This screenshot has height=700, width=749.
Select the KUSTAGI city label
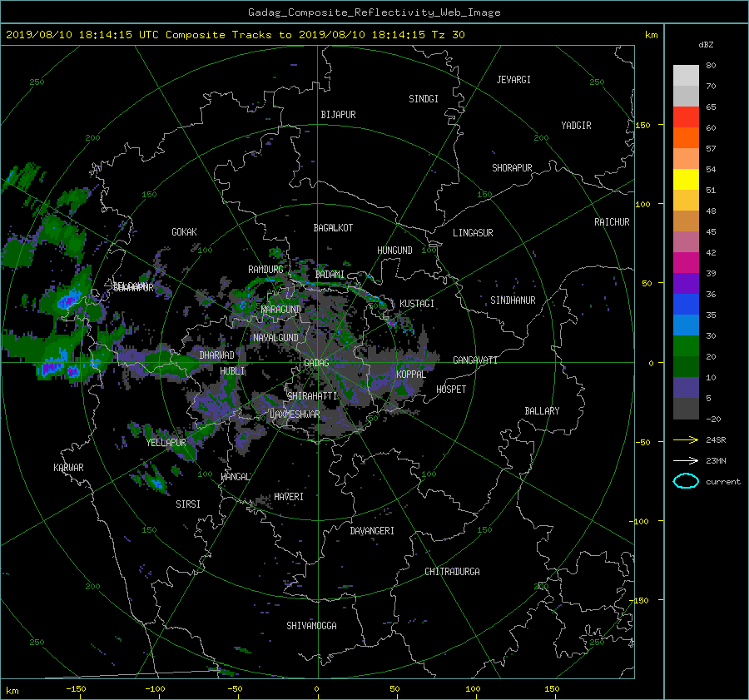(417, 304)
